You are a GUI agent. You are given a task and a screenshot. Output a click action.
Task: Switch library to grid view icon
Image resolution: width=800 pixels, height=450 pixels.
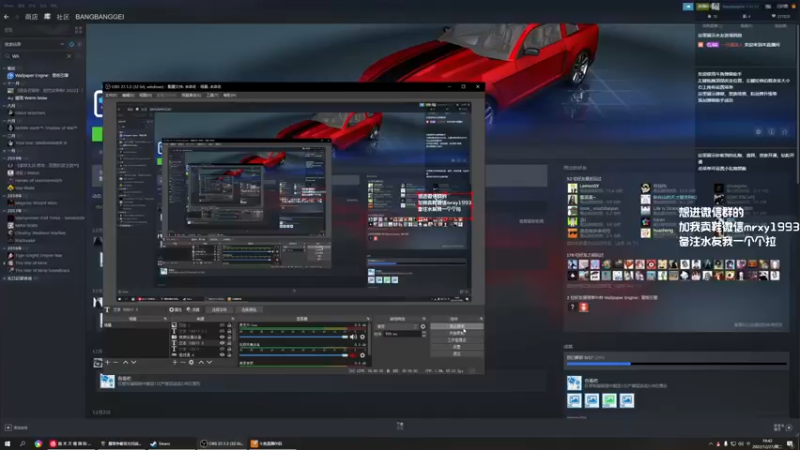coord(79,30)
